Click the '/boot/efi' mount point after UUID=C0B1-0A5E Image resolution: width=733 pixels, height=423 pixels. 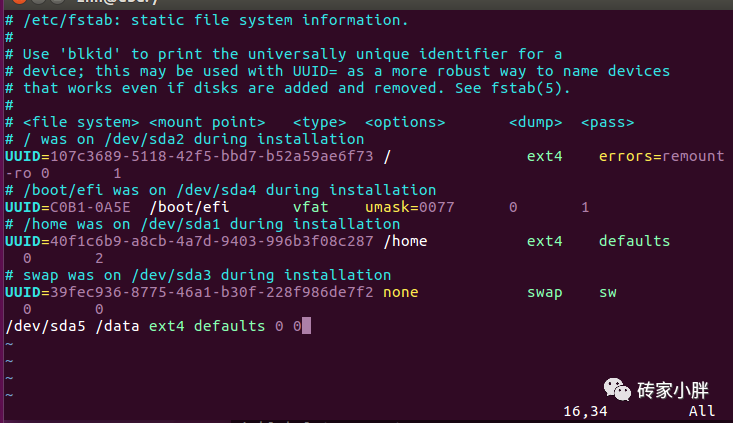189,207
